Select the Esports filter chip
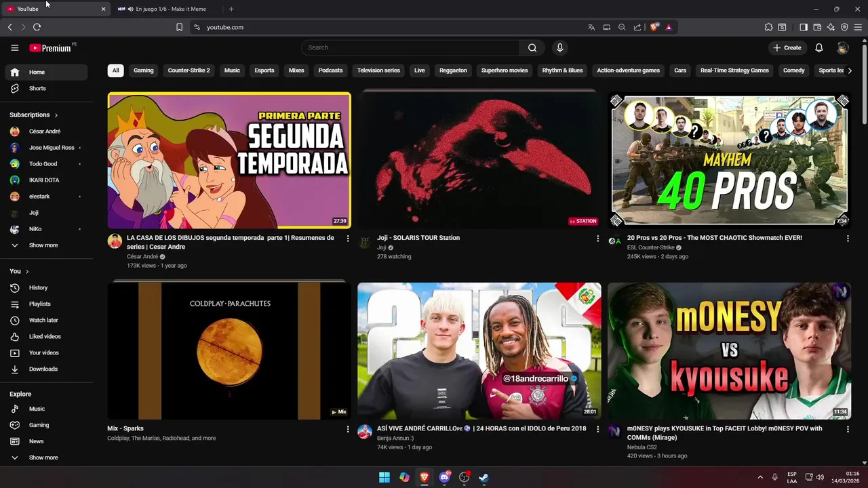The height and width of the screenshot is (488, 868). tap(264, 70)
